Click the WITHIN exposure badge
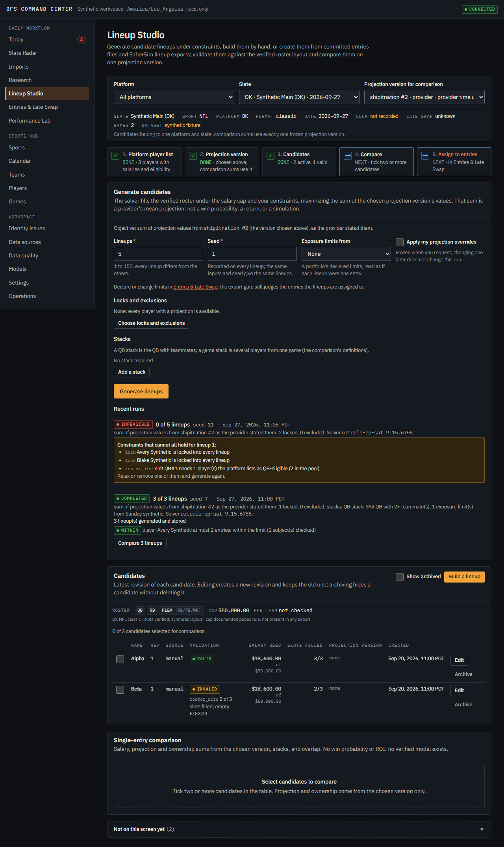Image resolution: width=504 pixels, height=847 pixels. [128, 531]
